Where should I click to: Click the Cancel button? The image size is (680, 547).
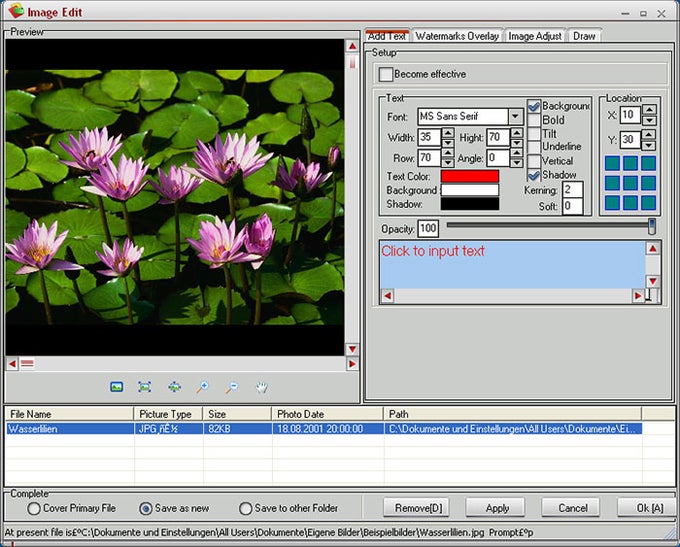[x=572, y=508]
